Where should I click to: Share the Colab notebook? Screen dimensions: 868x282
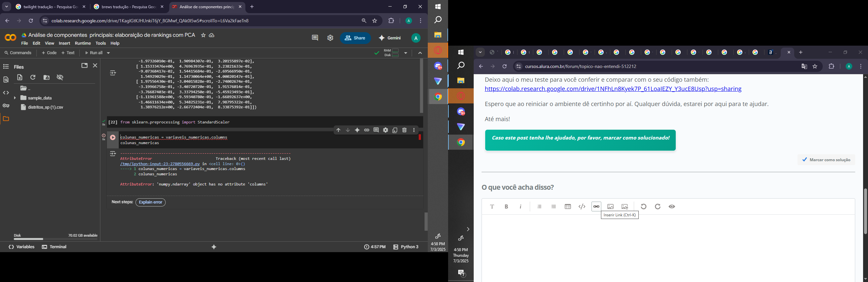coord(355,38)
